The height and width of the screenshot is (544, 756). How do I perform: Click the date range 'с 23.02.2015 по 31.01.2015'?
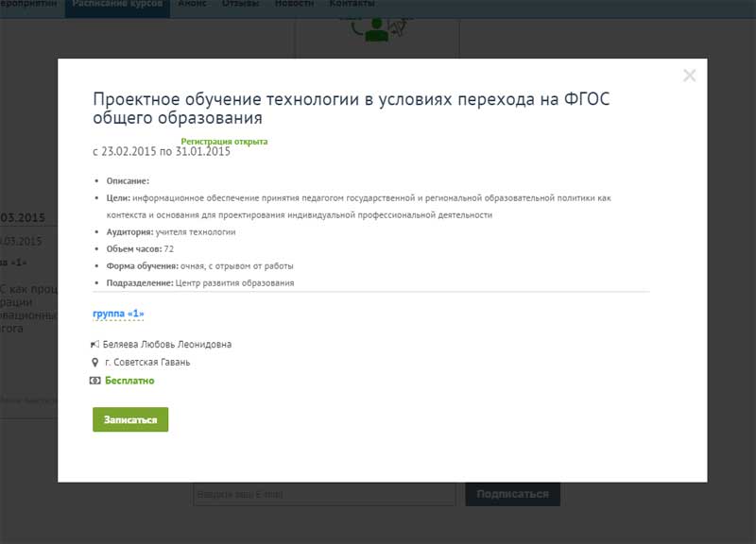[162, 152]
